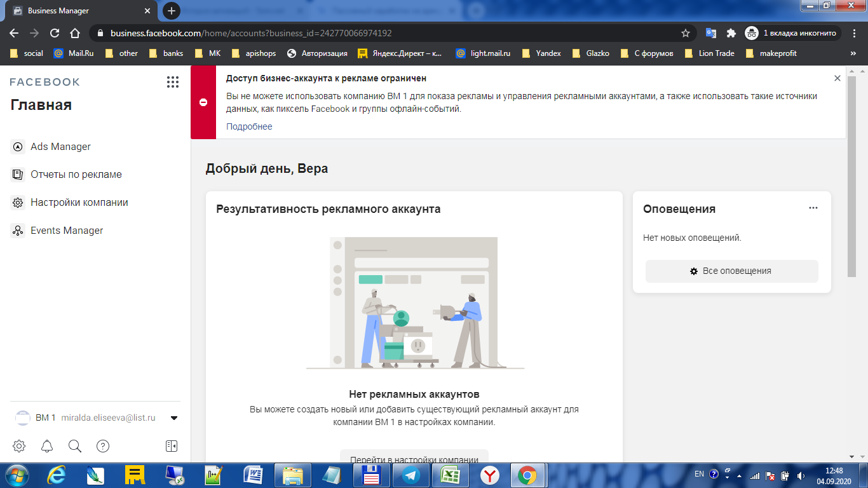Open Yandex Browser from the taskbar
This screenshot has width=868, height=488.
(489, 475)
